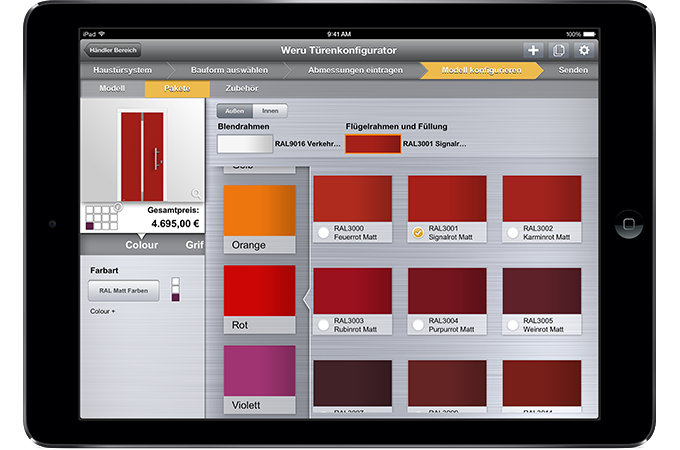The height and width of the screenshot is (450, 680).
Task: Tap the RAL3000 Feuerrot colour tile
Action: pos(353,199)
